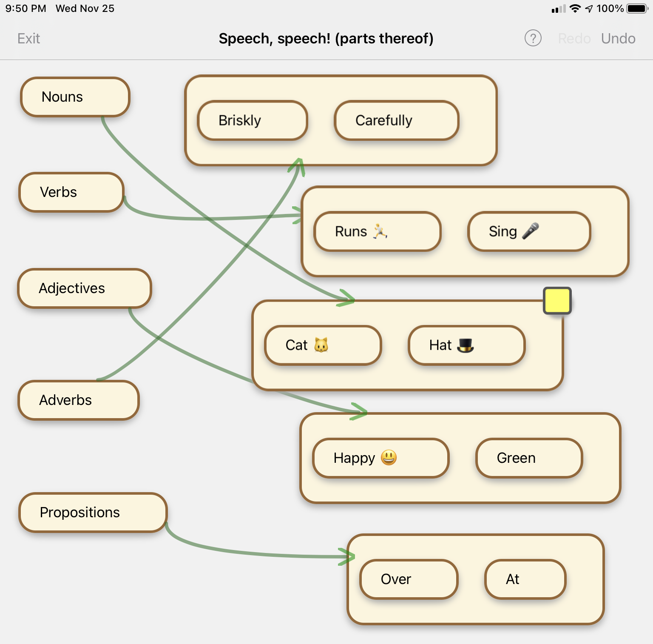653x644 pixels.
Task: Tap the Cat node with cat emoji
Action: click(x=323, y=345)
